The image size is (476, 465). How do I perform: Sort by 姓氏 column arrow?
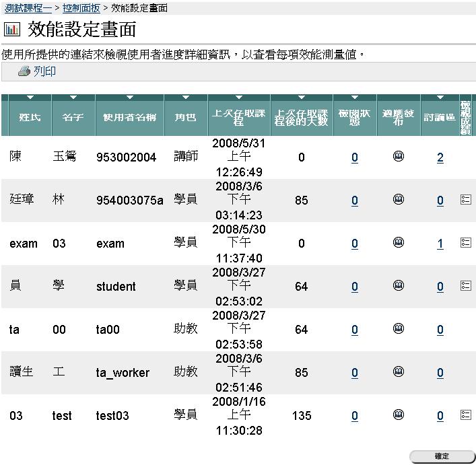(x=30, y=98)
